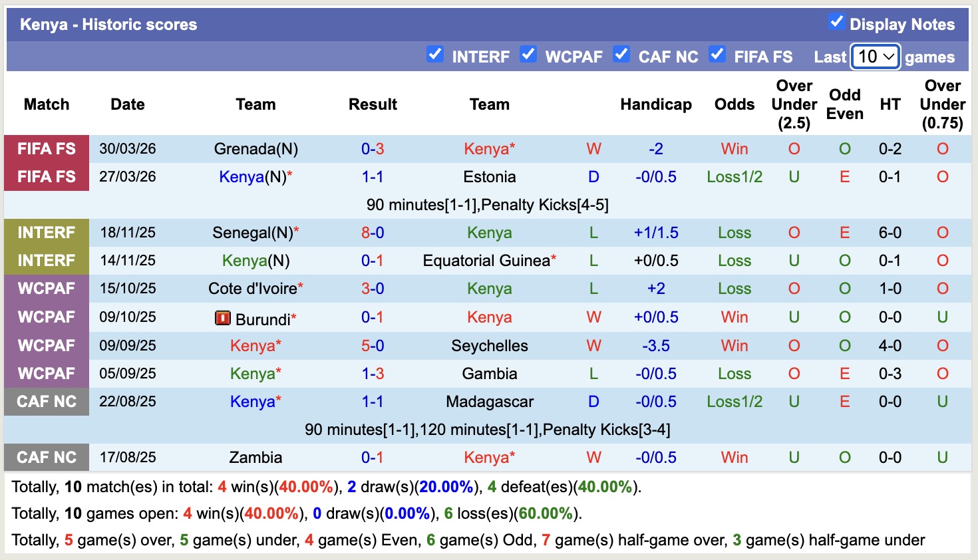978x560 pixels.
Task: Click the Zambia team name
Action: click(255, 458)
